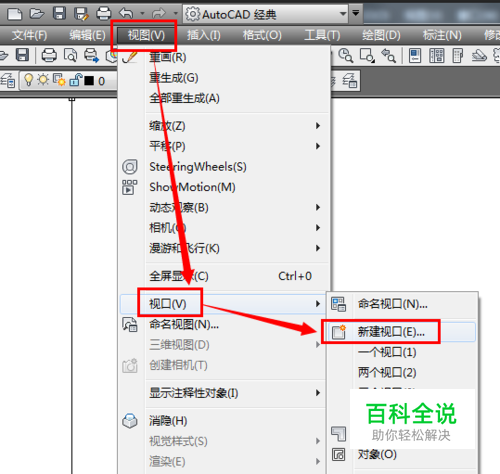Click the Save As icon with the pencil

pos(81,14)
